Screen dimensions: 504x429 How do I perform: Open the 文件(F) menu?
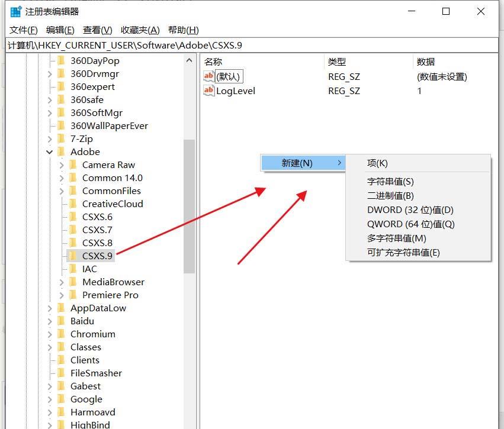tap(24, 30)
